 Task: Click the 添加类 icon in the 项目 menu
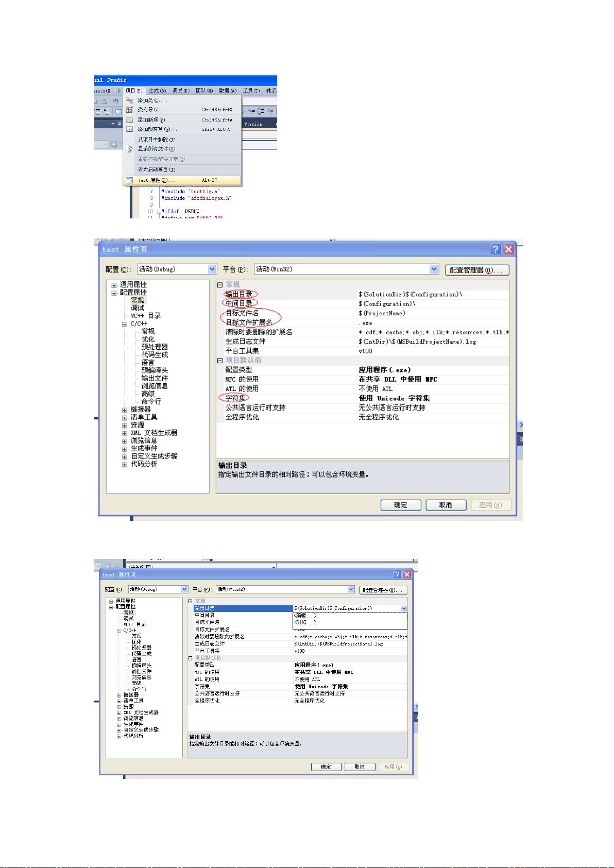point(129,100)
